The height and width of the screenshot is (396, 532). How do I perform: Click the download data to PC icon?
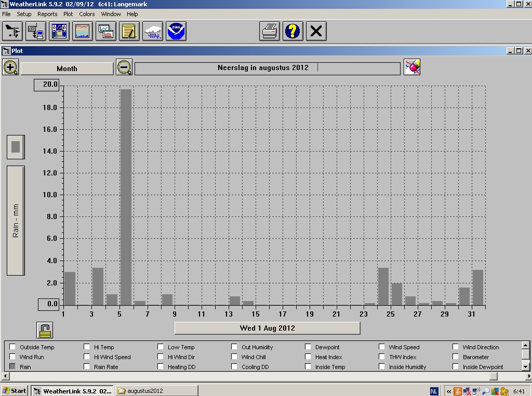pyautogui.click(x=36, y=31)
